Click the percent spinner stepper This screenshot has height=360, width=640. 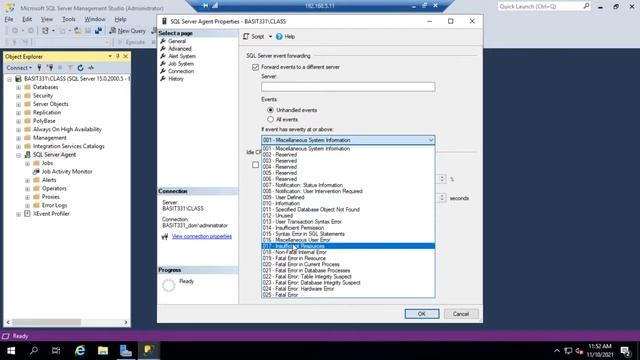pyautogui.click(x=442, y=179)
